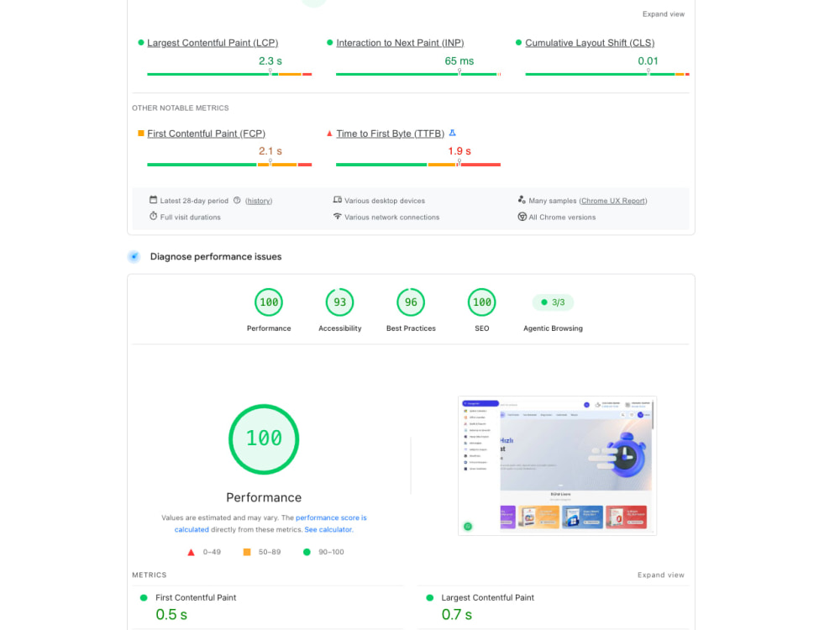The height and width of the screenshot is (630, 840).
Task: Click the 2.1 s FCP value
Action: click(270, 151)
